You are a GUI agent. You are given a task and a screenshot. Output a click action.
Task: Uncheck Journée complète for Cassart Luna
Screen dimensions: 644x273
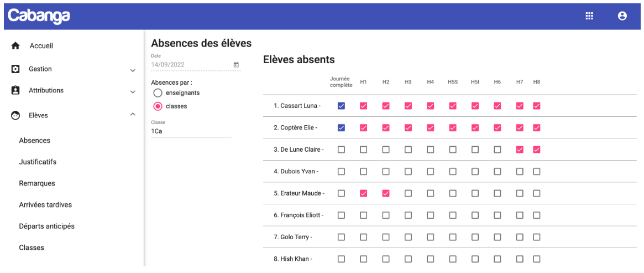click(x=341, y=106)
